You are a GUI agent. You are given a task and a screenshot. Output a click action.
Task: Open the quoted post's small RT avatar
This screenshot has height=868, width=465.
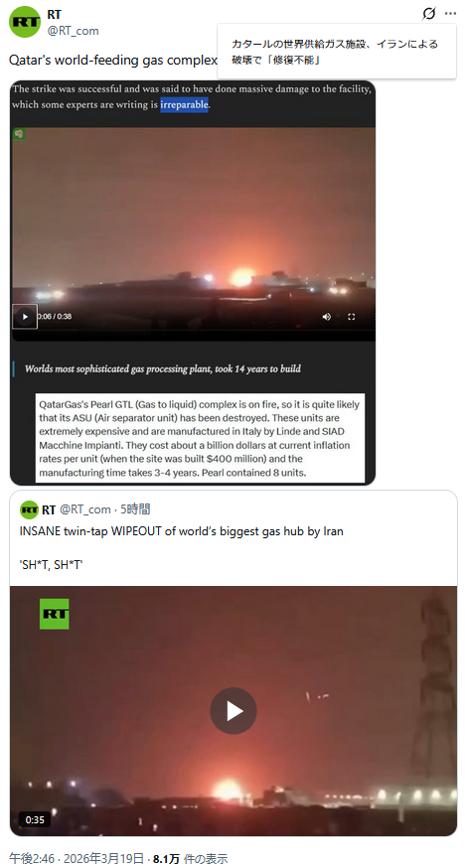tap(30, 509)
